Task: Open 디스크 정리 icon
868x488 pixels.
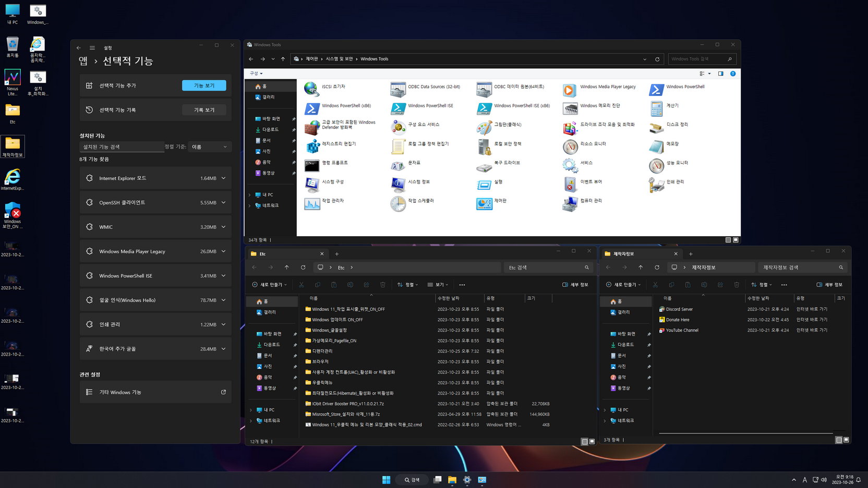Action: 656,127
